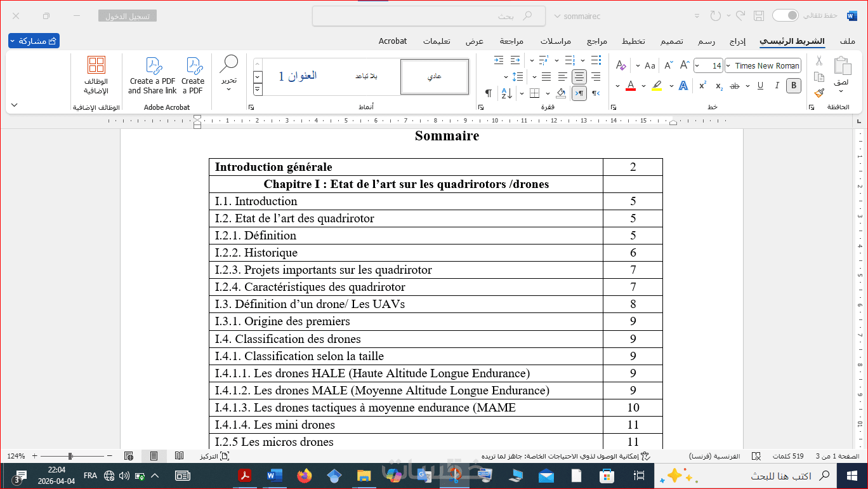Switch to the Design (تصميم) tab

[x=672, y=41]
